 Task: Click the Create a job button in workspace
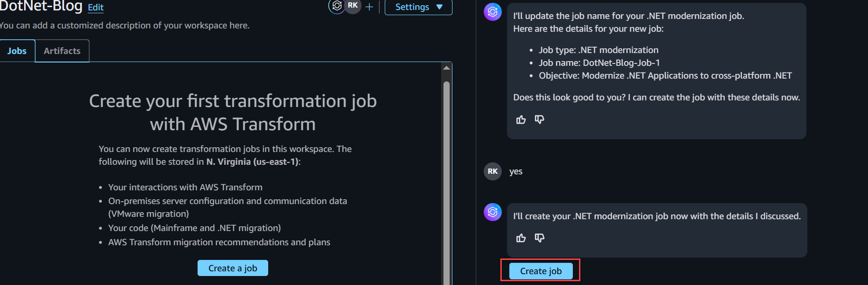pos(233,268)
